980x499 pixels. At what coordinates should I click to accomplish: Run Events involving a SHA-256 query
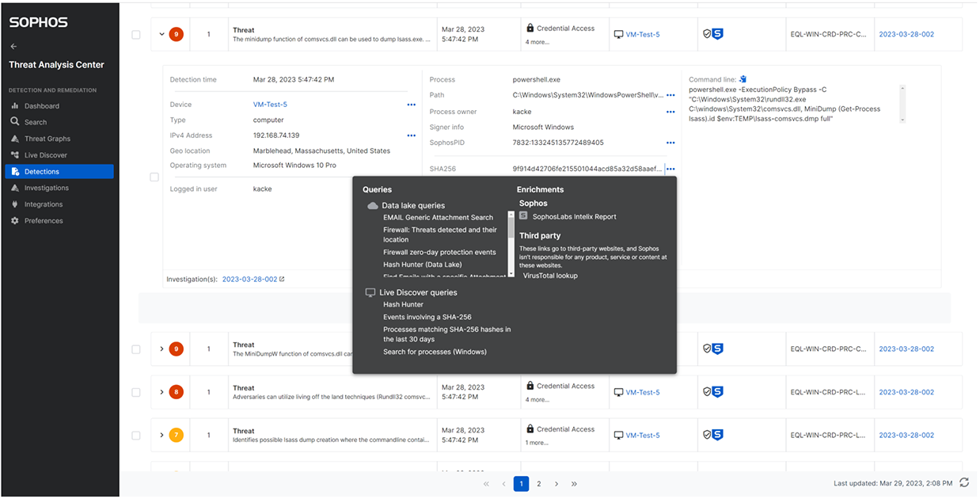tap(427, 317)
